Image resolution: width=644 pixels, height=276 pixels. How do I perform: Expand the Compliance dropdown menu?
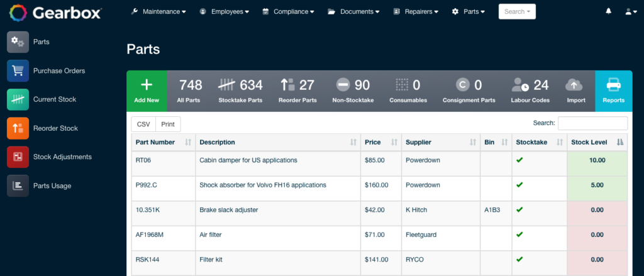click(x=290, y=11)
